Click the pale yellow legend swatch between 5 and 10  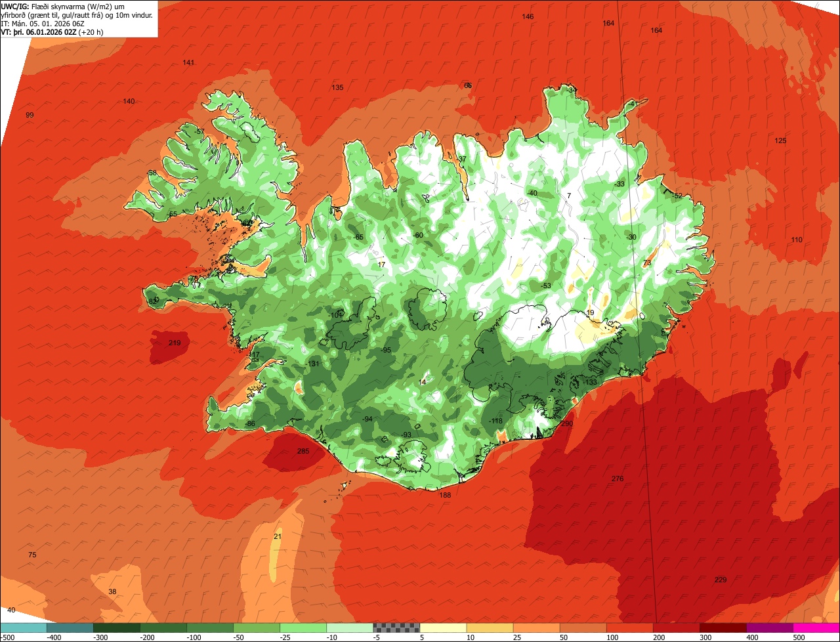[x=443, y=628]
